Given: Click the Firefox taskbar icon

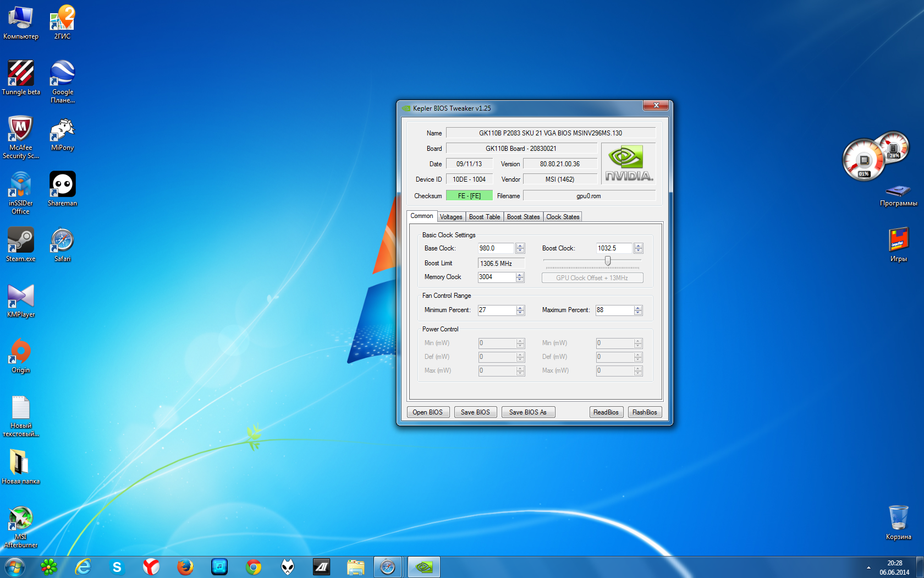Looking at the screenshot, I should click(185, 567).
